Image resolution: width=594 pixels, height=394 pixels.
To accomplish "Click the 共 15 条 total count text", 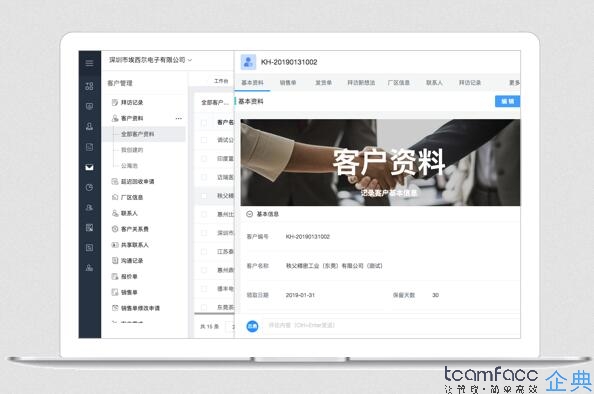I will (x=209, y=327).
